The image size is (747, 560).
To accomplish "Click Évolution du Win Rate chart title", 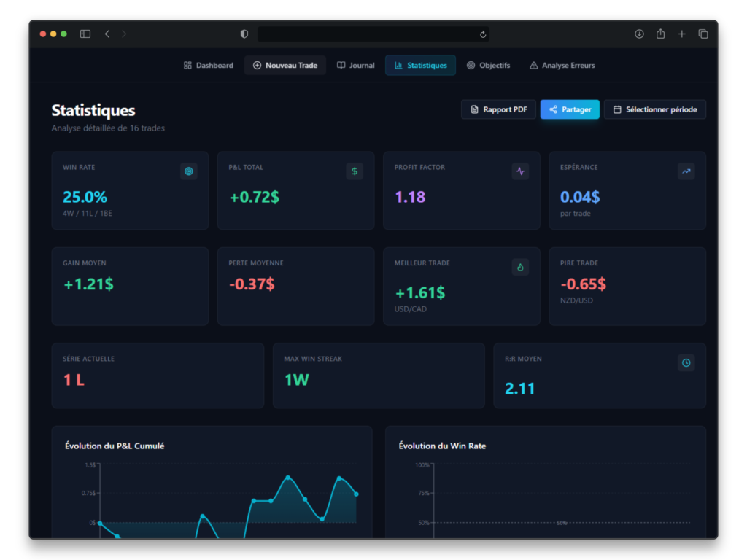I will [442, 446].
